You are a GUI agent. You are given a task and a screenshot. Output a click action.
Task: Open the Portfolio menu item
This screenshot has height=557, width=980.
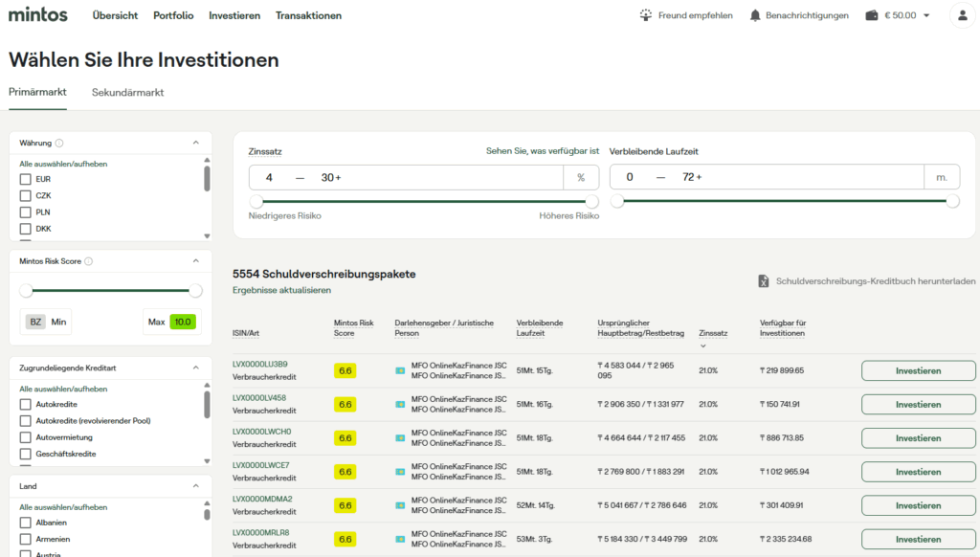click(x=173, y=15)
